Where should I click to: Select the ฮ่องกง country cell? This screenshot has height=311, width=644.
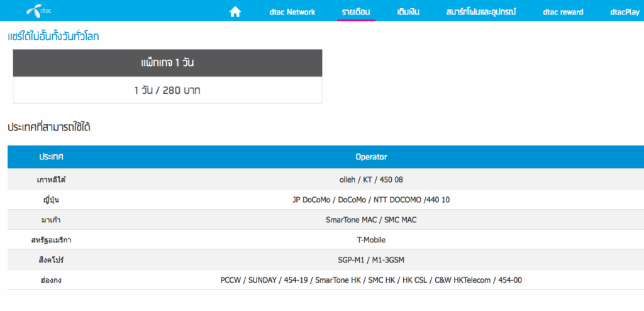coord(52,280)
